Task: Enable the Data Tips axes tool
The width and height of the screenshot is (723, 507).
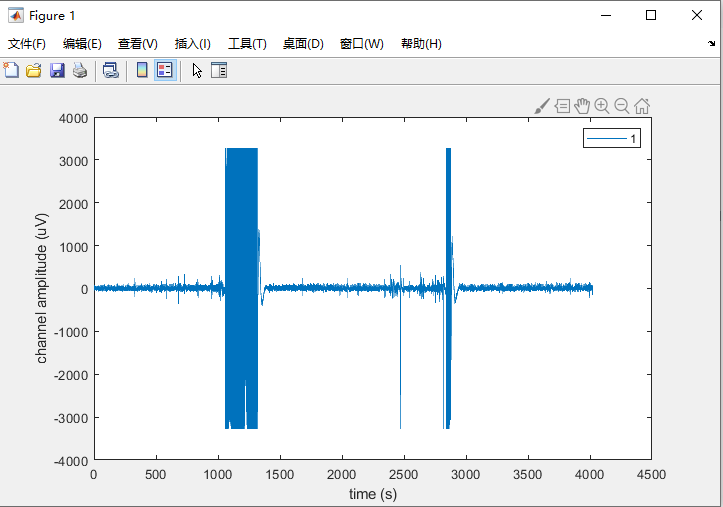Action: click(x=562, y=106)
